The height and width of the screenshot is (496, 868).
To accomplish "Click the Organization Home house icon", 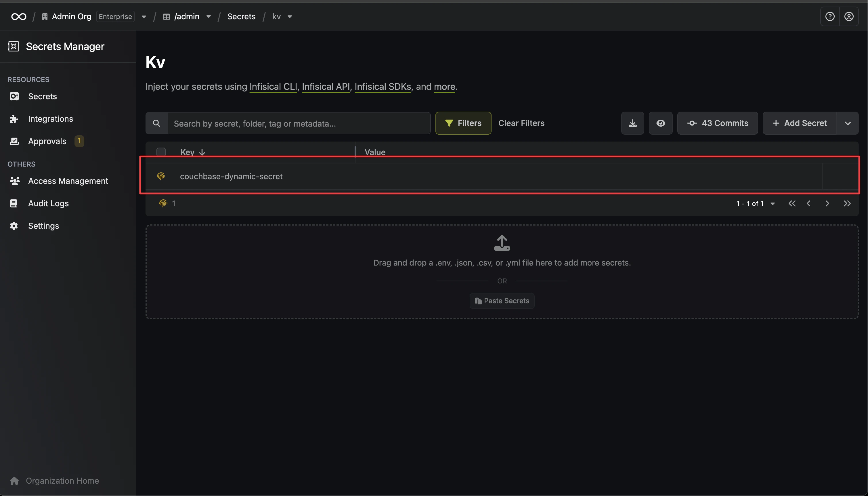I will point(14,481).
